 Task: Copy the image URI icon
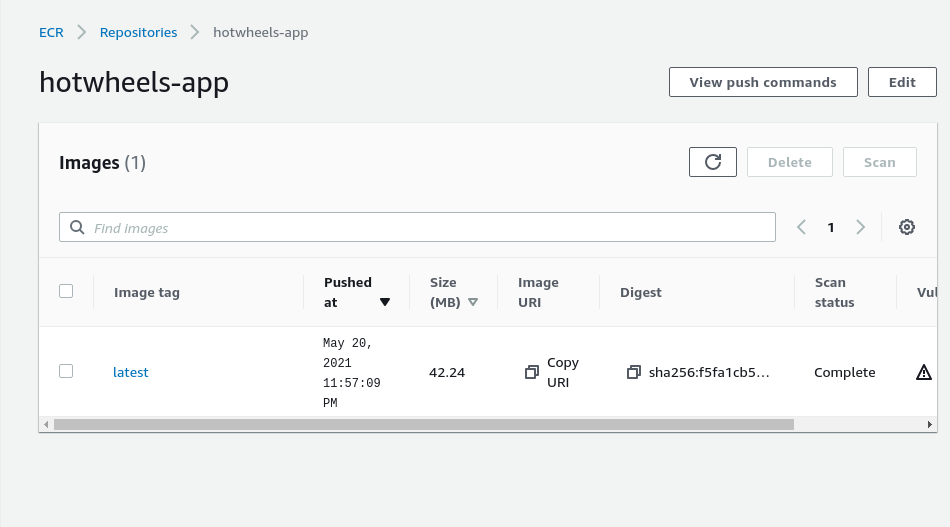coord(531,372)
